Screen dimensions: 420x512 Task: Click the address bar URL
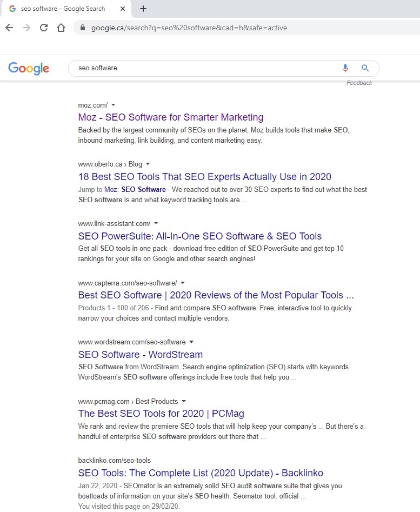point(189,28)
